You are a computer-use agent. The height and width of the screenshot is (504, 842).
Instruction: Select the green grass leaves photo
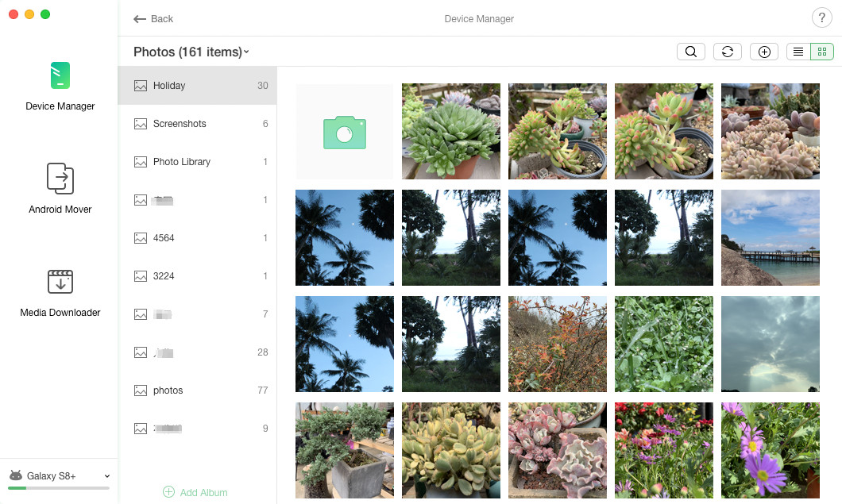tap(664, 344)
